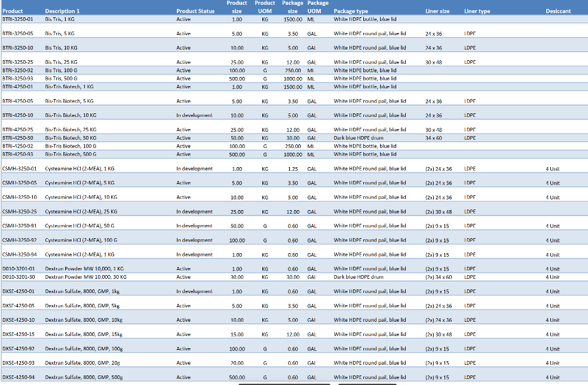Screen dimensions: 588x385
Task: Select 'In development' status for BTRI-4250-10
Action: [x=195, y=115]
